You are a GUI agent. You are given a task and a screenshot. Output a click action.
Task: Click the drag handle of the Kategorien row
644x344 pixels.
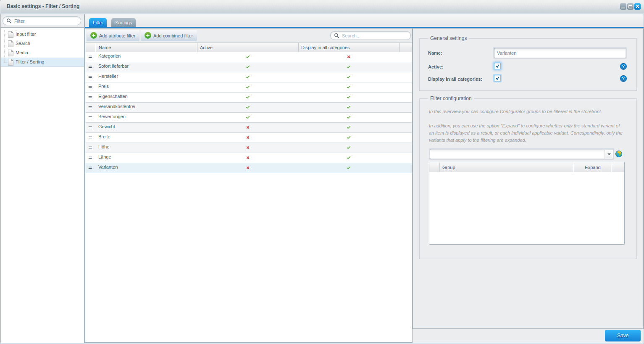(x=90, y=57)
